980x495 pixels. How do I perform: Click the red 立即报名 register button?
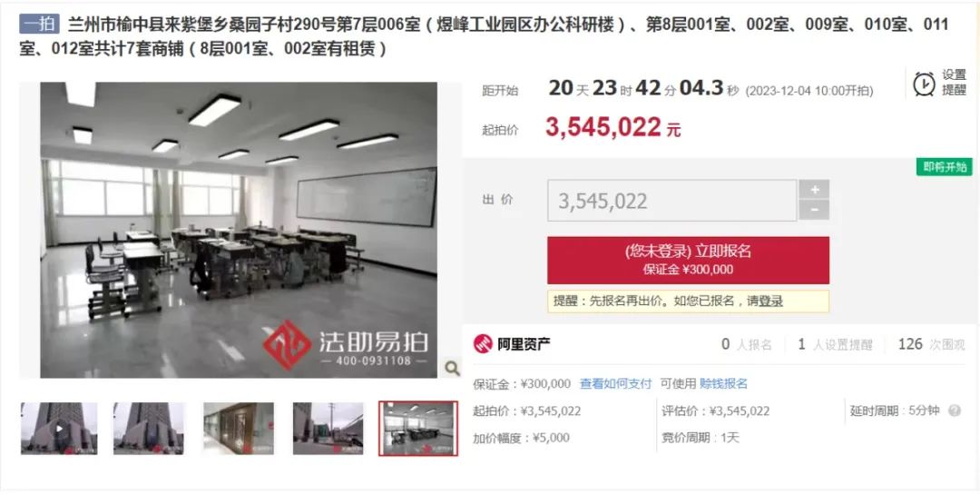coord(688,261)
